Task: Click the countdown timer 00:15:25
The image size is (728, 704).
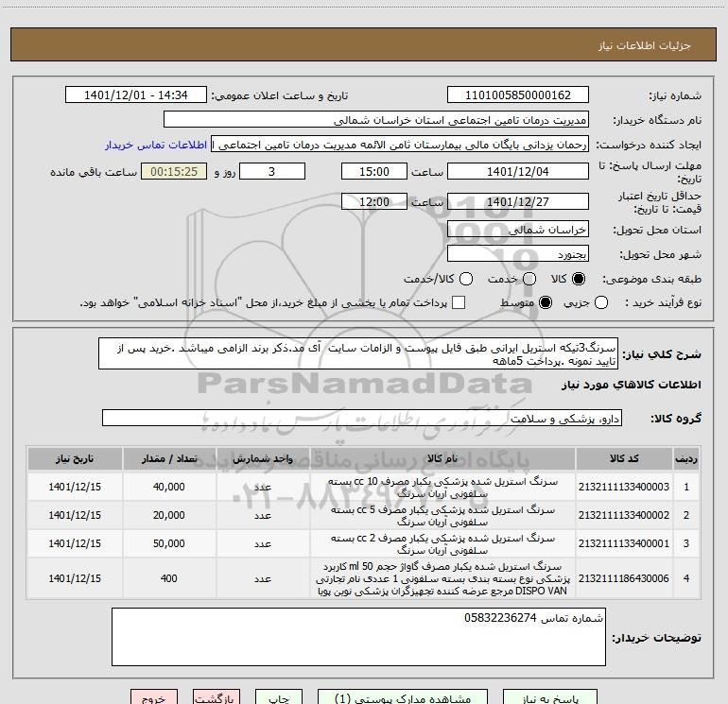Action: (174, 171)
